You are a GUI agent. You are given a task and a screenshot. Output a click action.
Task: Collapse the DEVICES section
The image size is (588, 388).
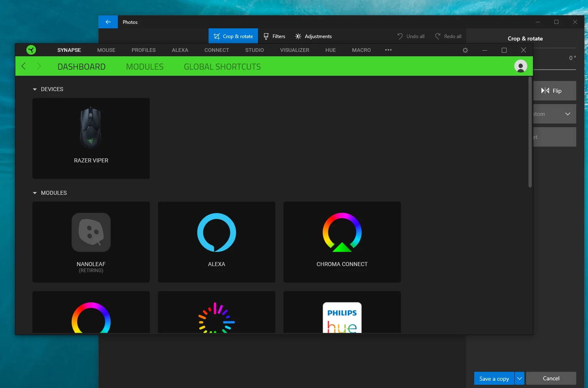coord(35,89)
